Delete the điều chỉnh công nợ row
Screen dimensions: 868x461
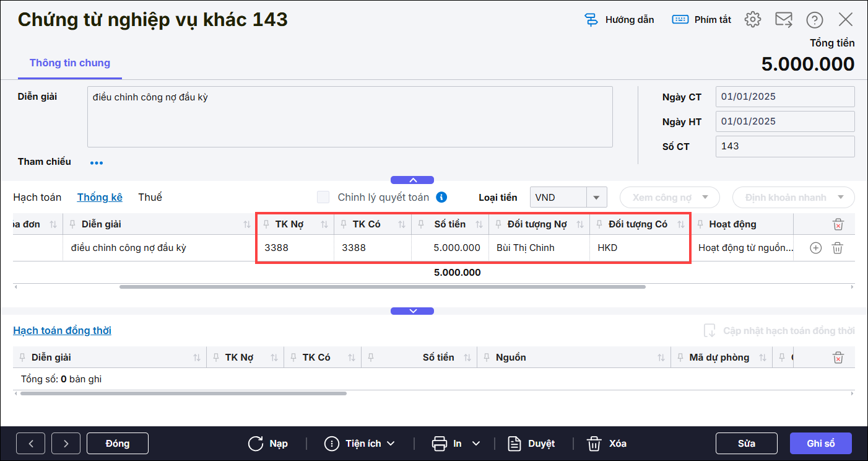pyautogui.click(x=838, y=248)
